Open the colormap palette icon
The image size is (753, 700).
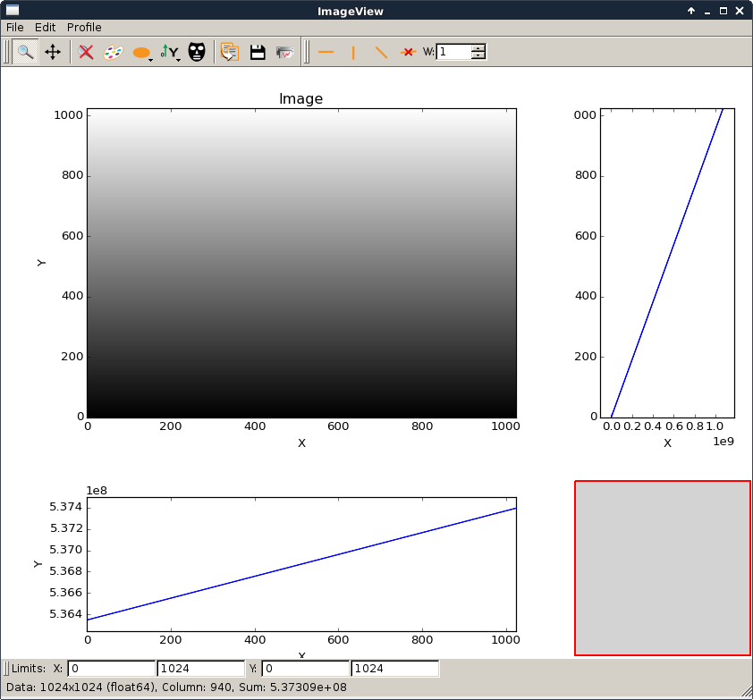[x=112, y=52]
